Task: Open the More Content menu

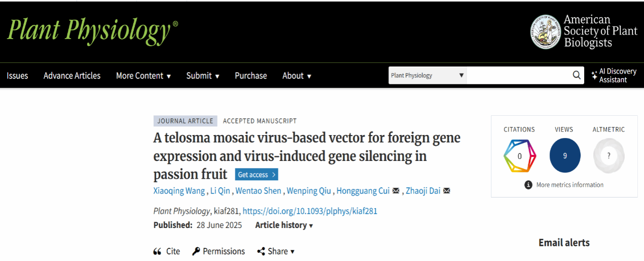Action: click(144, 76)
